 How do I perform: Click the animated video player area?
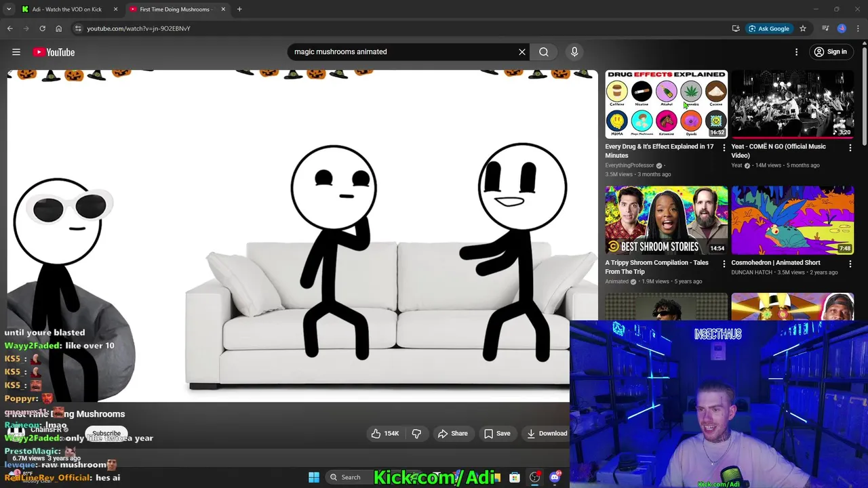click(x=302, y=236)
